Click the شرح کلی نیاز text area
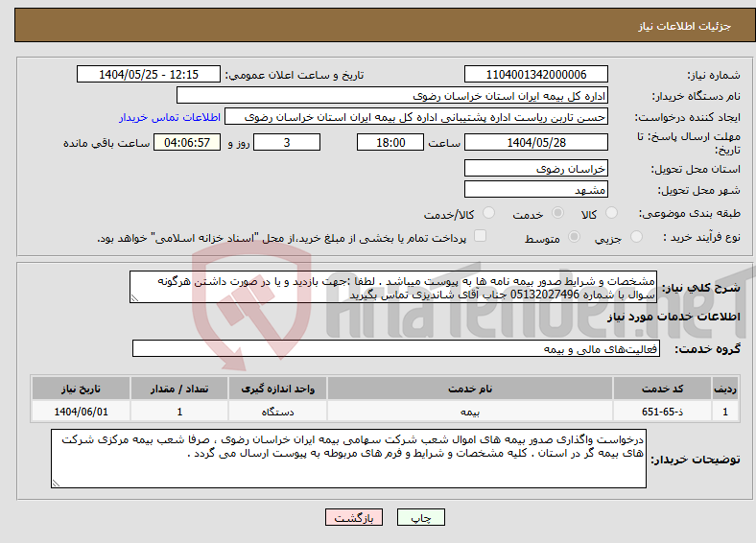The height and width of the screenshot is (543, 756). click(x=393, y=287)
